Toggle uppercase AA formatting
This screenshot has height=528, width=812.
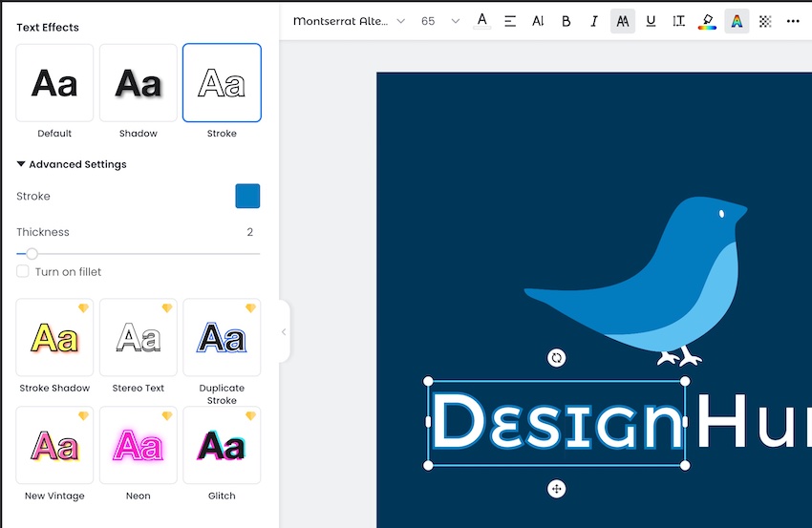tap(623, 21)
